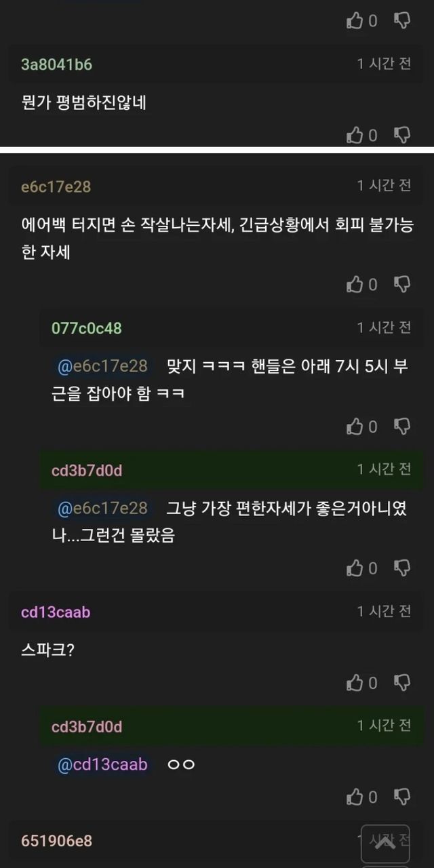Upvote 077c0c48's steering wheel reply

point(355,427)
